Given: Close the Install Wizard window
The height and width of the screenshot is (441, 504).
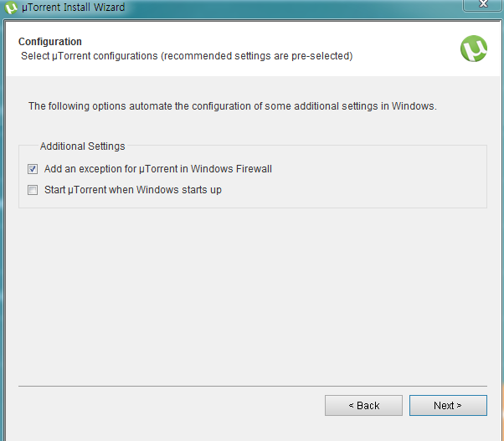Looking at the screenshot, I should (x=483, y=4).
